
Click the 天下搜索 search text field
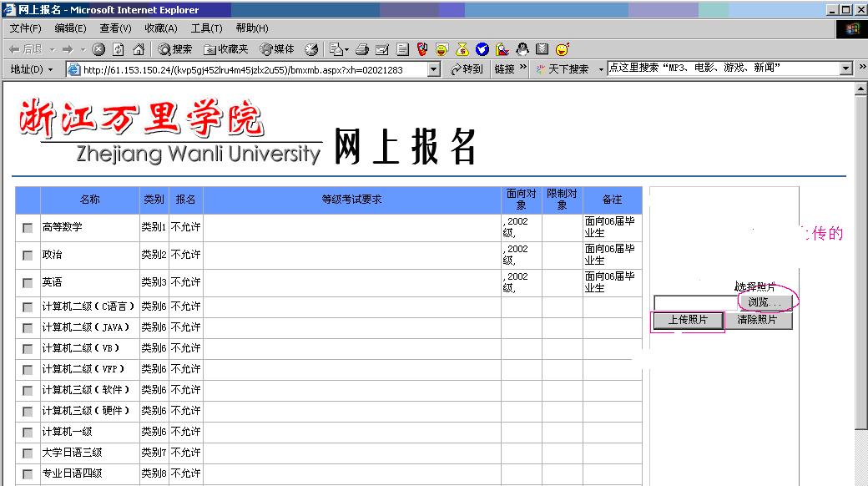tap(723, 68)
